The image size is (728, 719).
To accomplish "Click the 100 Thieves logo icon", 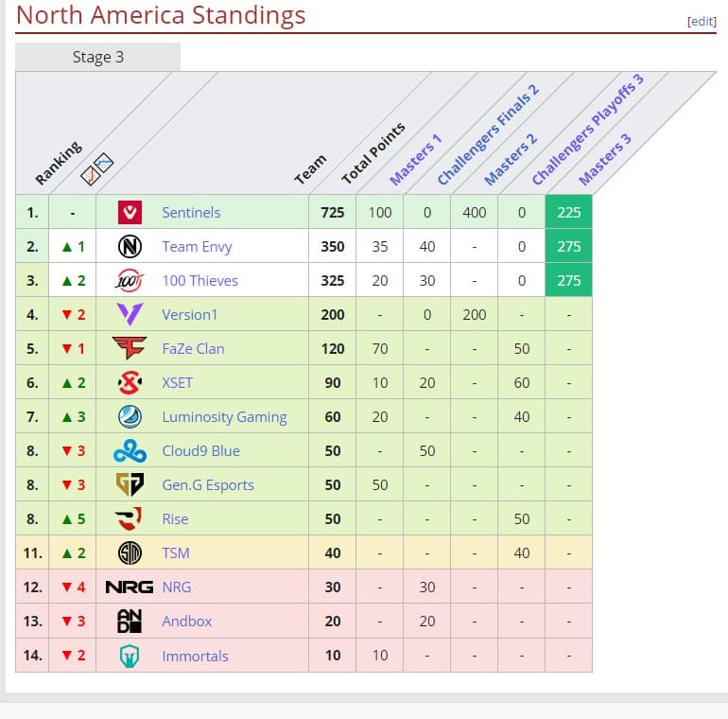I will (x=130, y=281).
